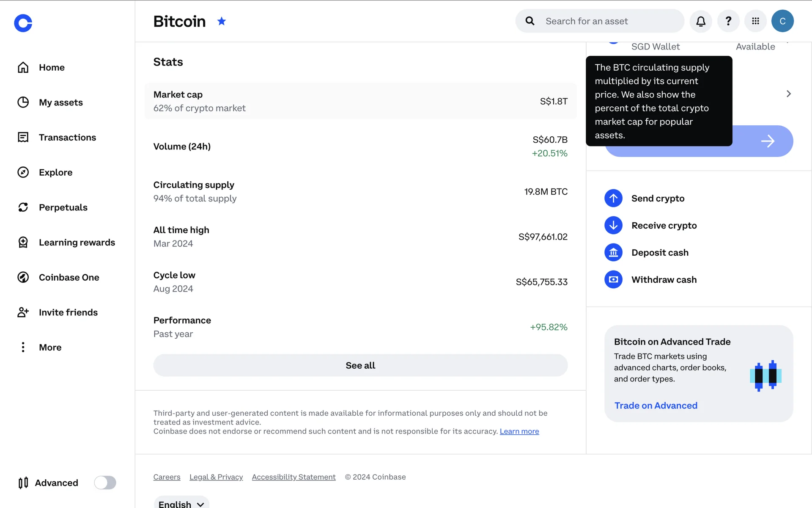Open the Learning rewards page

pos(77,242)
